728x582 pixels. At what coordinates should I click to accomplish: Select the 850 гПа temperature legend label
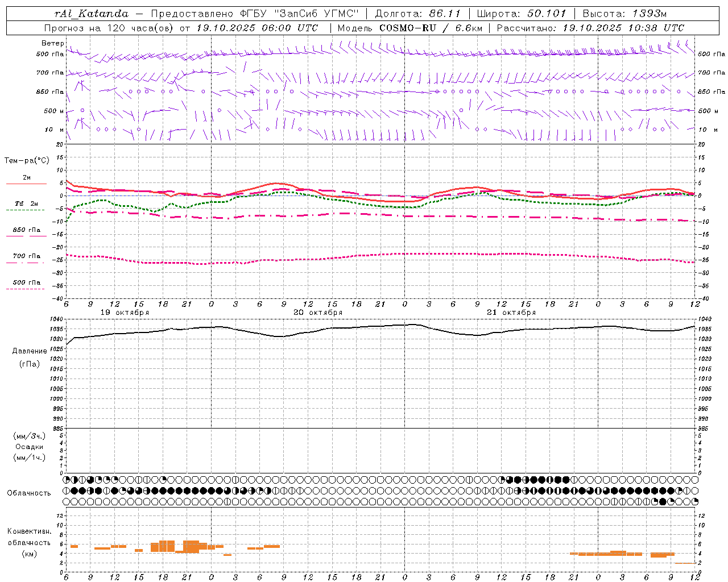pos(27,230)
